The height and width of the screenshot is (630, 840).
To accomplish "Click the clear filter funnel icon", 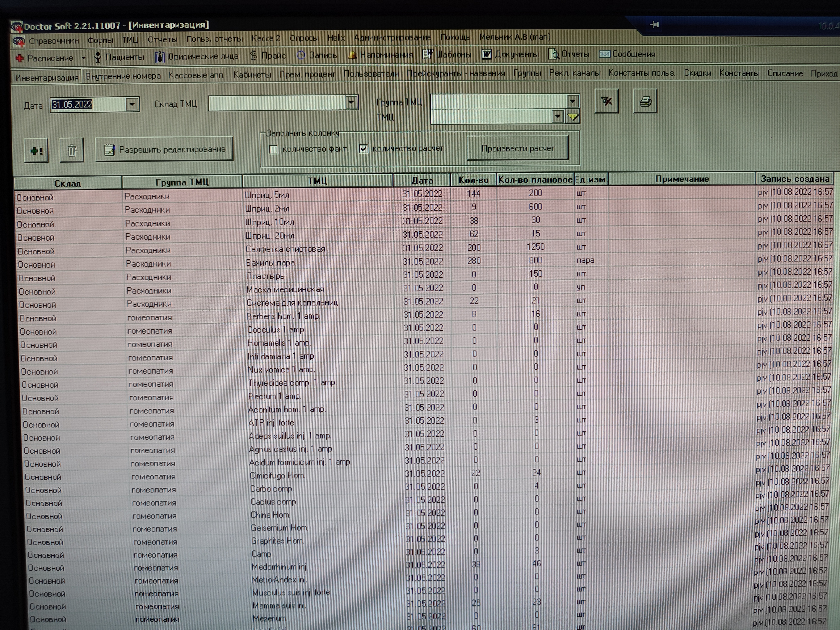I will point(606,101).
